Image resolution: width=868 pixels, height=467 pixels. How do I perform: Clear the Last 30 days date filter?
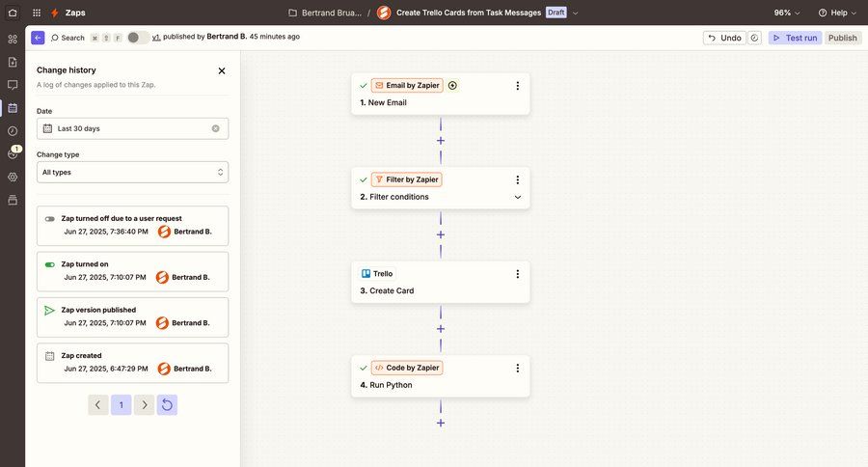pos(215,128)
